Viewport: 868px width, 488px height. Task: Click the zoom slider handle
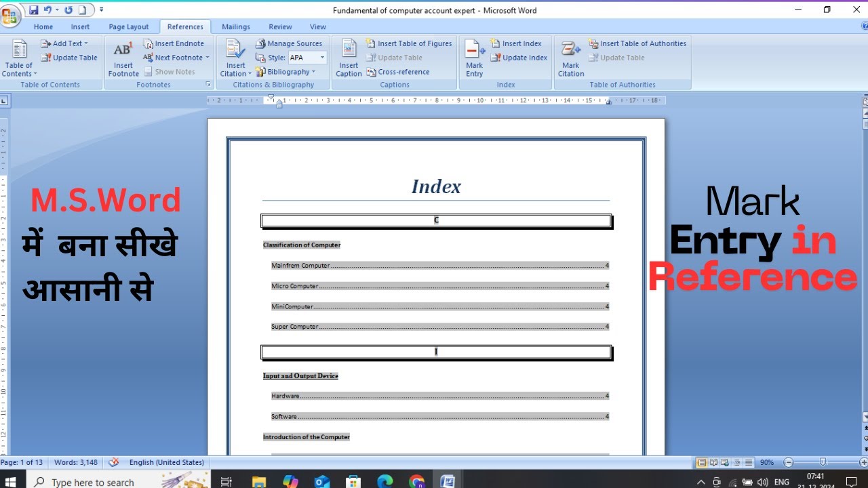(x=823, y=462)
